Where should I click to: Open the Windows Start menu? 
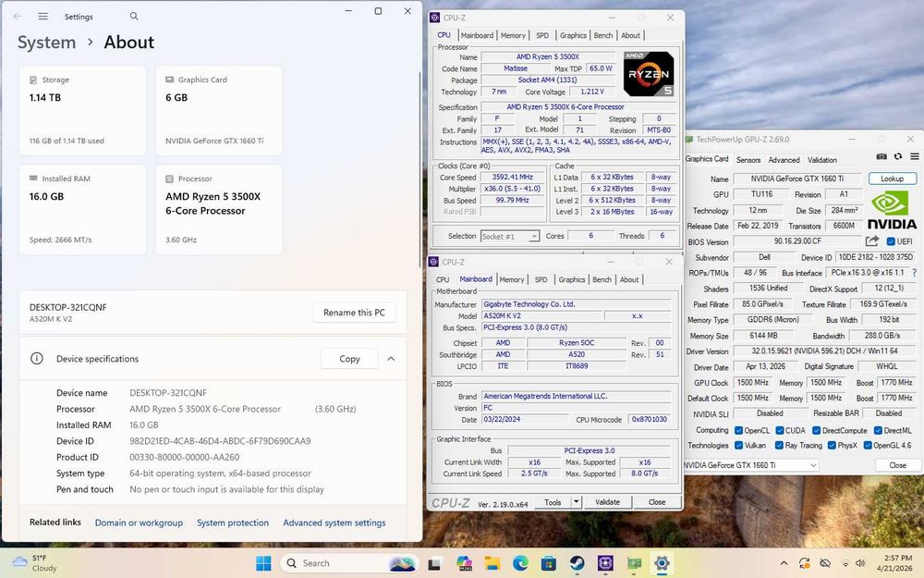point(263,563)
